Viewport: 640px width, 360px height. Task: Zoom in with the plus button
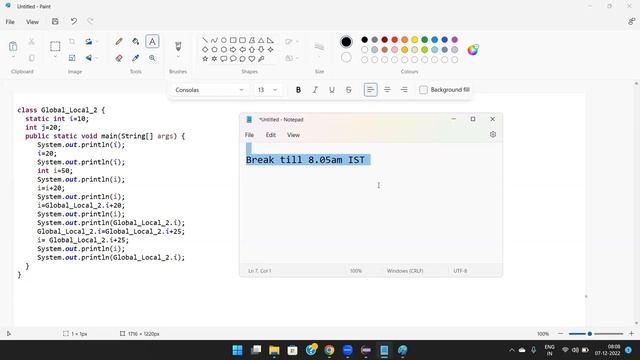[x=631, y=333]
